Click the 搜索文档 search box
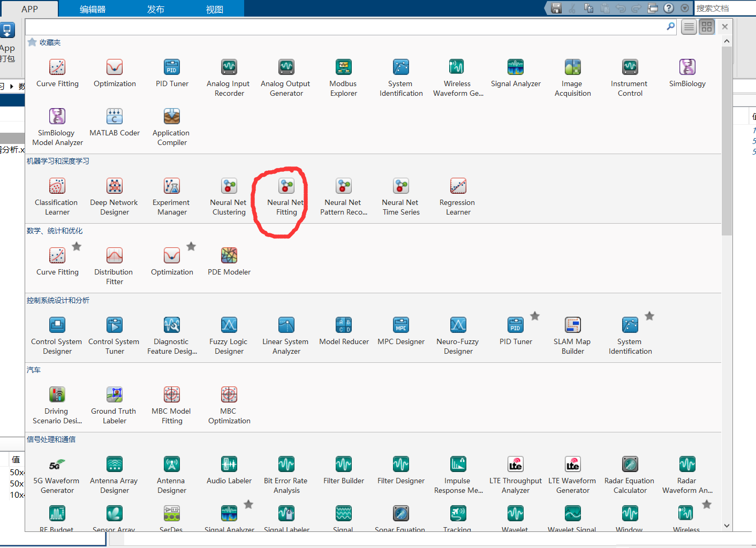This screenshot has height=548, width=756. 725,8
